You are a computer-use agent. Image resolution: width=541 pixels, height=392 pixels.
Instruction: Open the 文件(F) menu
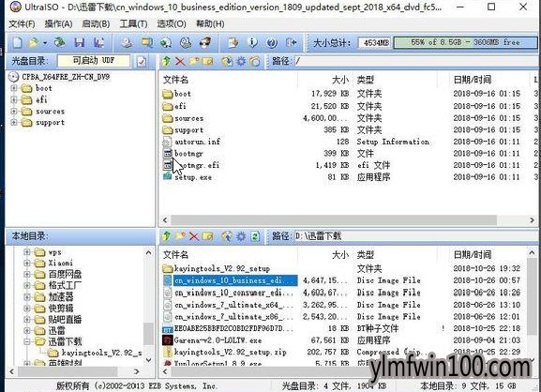click(22, 23)
